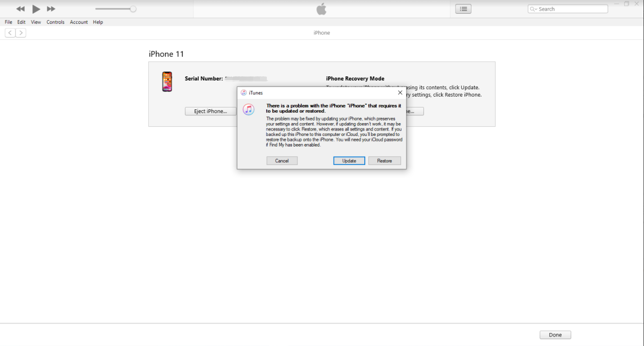Open the Edit menu
The width and height of the screenshot is (644, 346).
click(x=22, y=22)
